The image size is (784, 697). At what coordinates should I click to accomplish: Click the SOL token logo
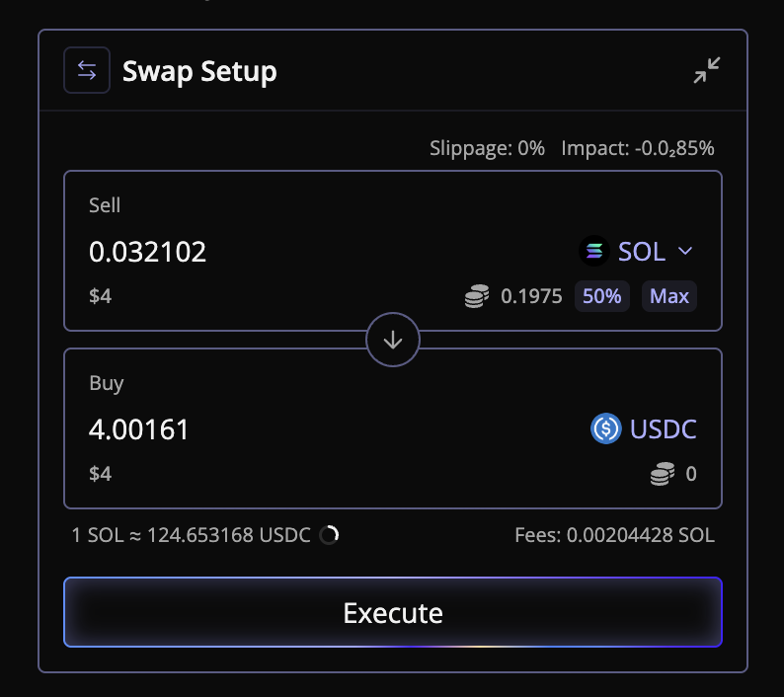tap(593, 252)
